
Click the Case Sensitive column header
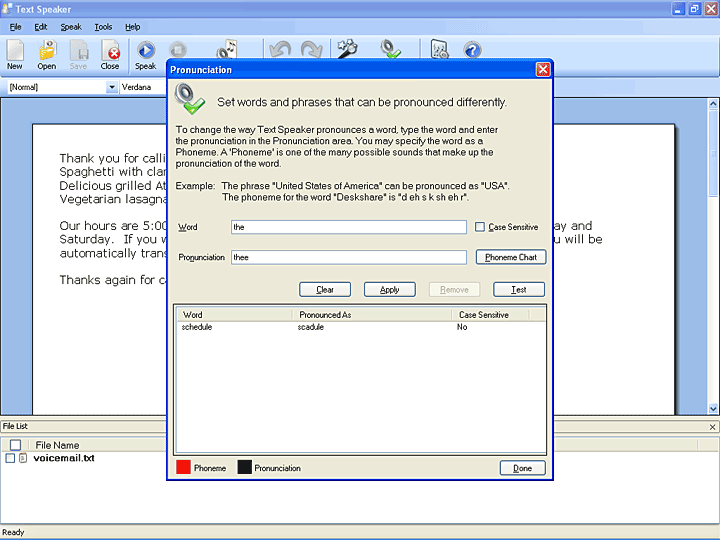[x=490, y=315]
